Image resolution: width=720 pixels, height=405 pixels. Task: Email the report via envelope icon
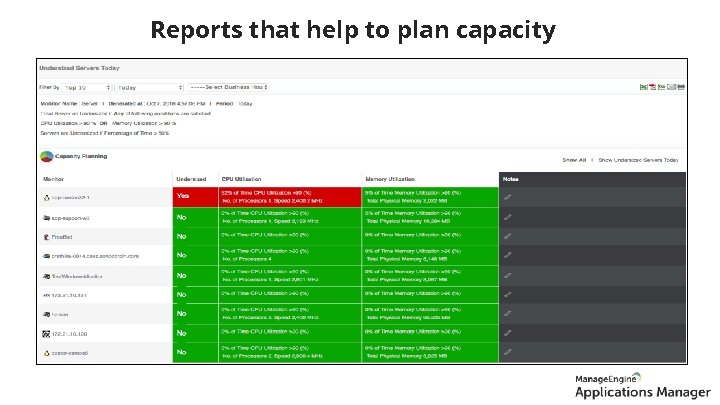(x=671, y=87)
